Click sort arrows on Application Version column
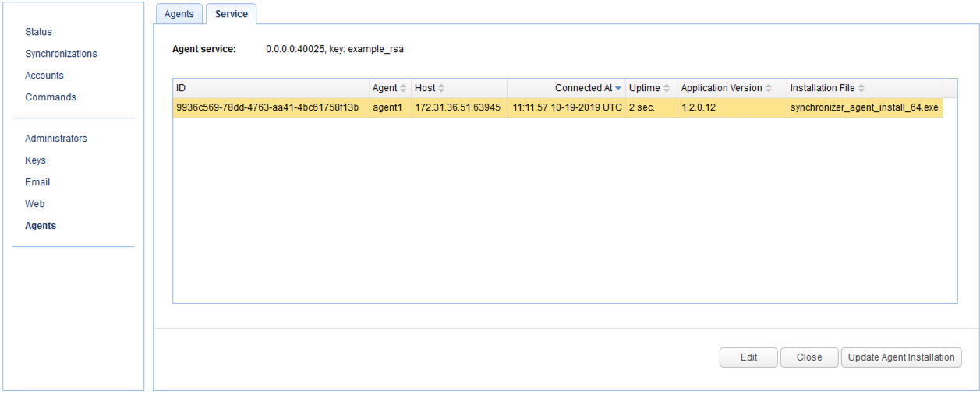This screenshot has width=980, height=394. pos(769,89)
